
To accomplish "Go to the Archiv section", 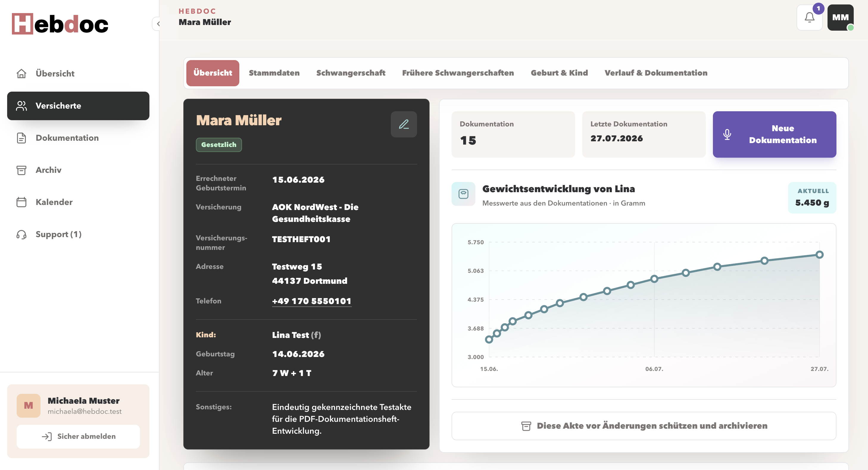I will (x=78, y=170).
